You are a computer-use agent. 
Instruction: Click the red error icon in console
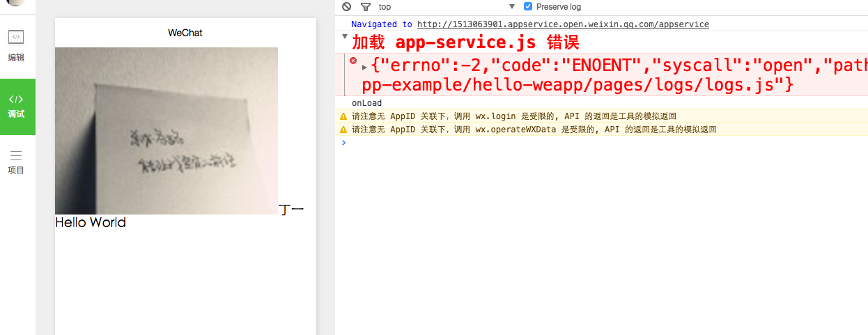(x=352, y=62)
